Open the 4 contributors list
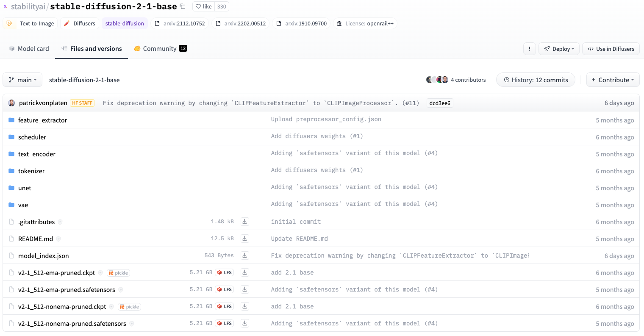This screenshot has height=336, width=644. pos(468,80)
